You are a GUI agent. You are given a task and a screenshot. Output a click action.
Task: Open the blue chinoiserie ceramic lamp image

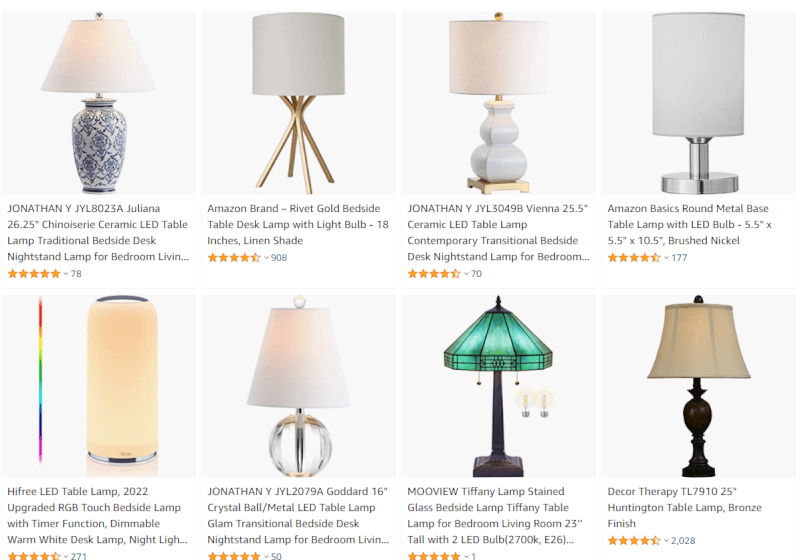click(98, 103)
